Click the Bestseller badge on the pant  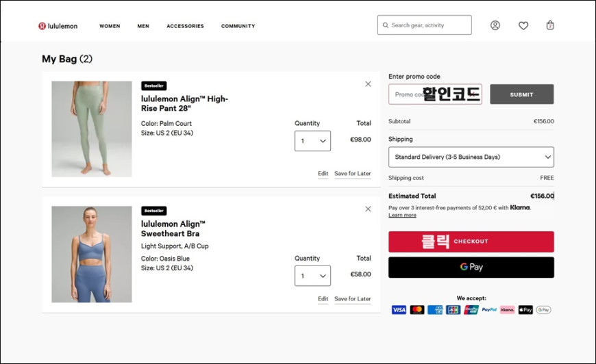(154, 86)
